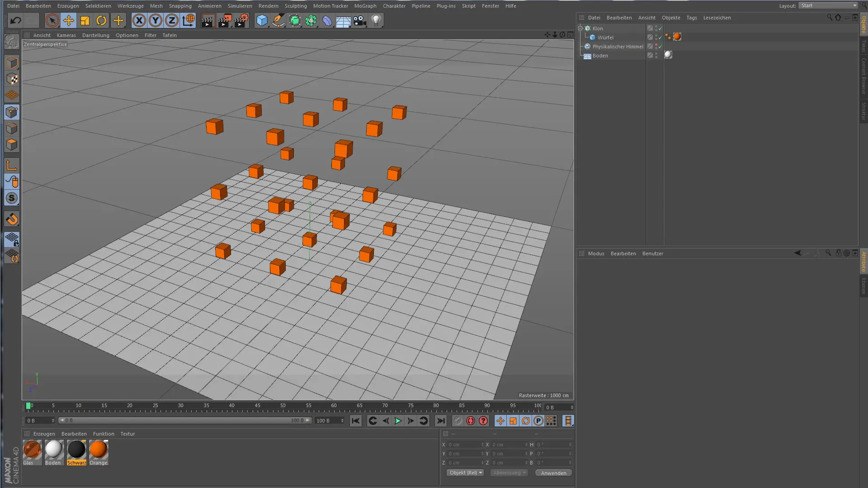Open viewport Kameras menu
The height and width of the screenshot is (488, 868).
click(66, 35)
